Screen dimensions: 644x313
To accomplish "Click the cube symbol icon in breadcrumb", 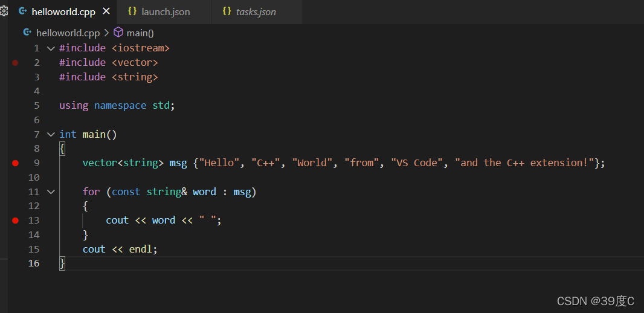I will pyautogui.click(x=118, y=33).
